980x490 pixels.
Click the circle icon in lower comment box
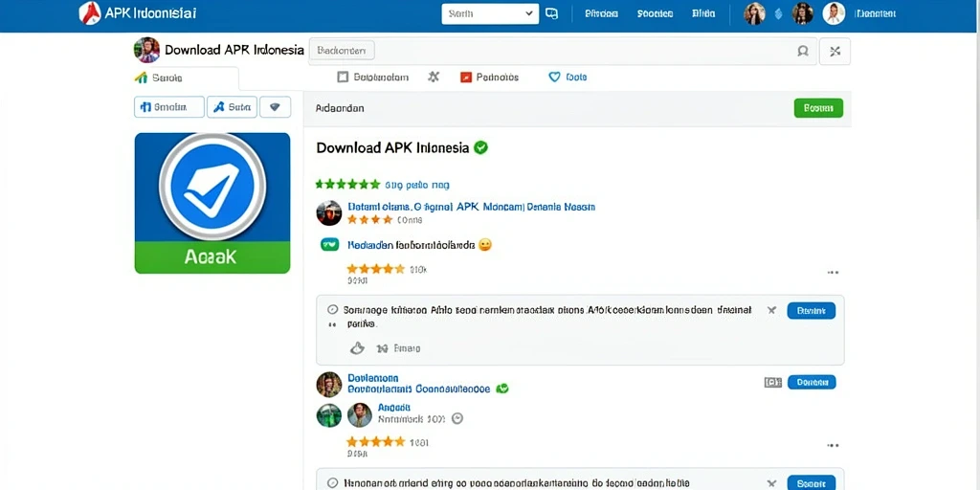pos(332,483)
